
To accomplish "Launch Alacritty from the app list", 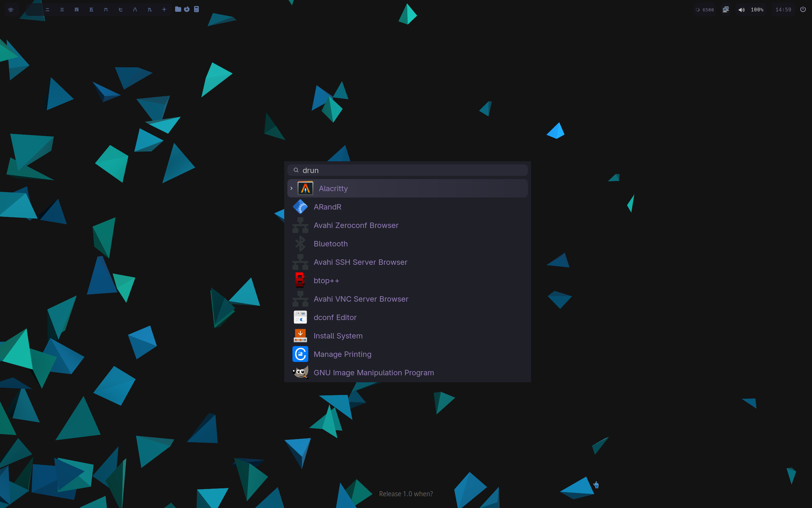I will click(x=407, y=189).
